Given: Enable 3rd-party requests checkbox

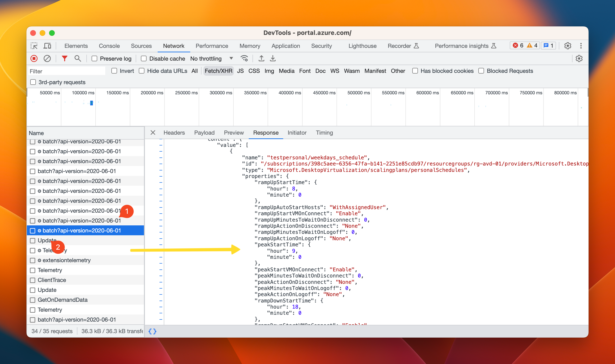Looking at the screenshot, I should point(33,82).
